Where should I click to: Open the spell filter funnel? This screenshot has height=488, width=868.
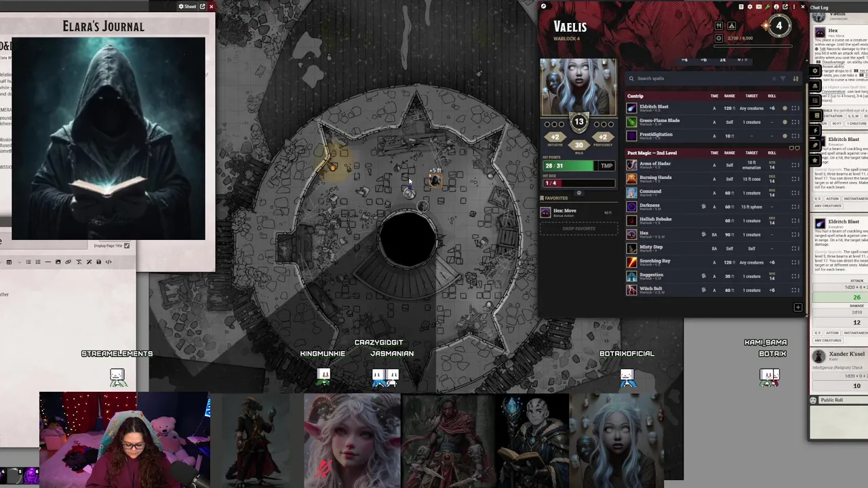coord(784,79)
